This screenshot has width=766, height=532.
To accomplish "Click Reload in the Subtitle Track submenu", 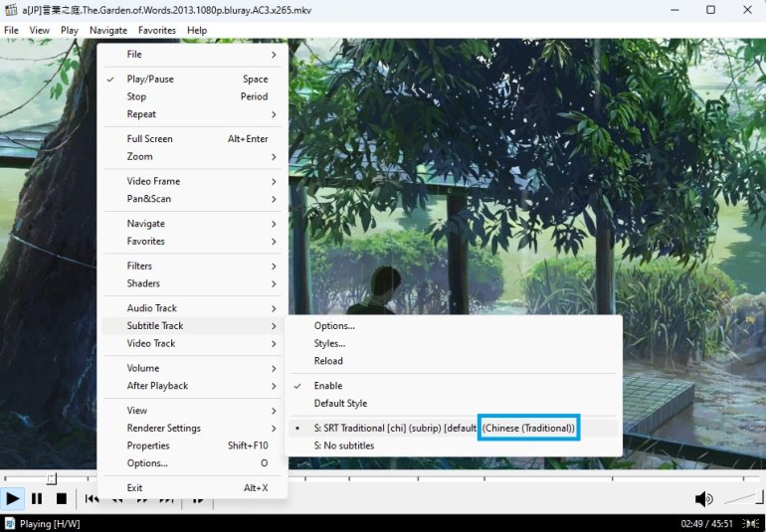I will click(x=453, y=361).
